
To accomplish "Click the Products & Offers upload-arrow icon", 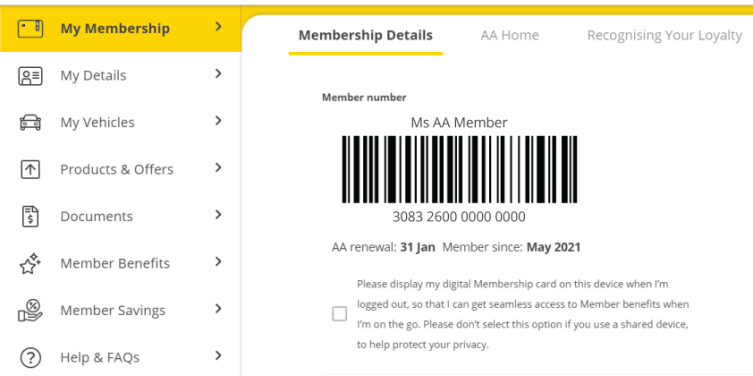I will pos(30,170).
